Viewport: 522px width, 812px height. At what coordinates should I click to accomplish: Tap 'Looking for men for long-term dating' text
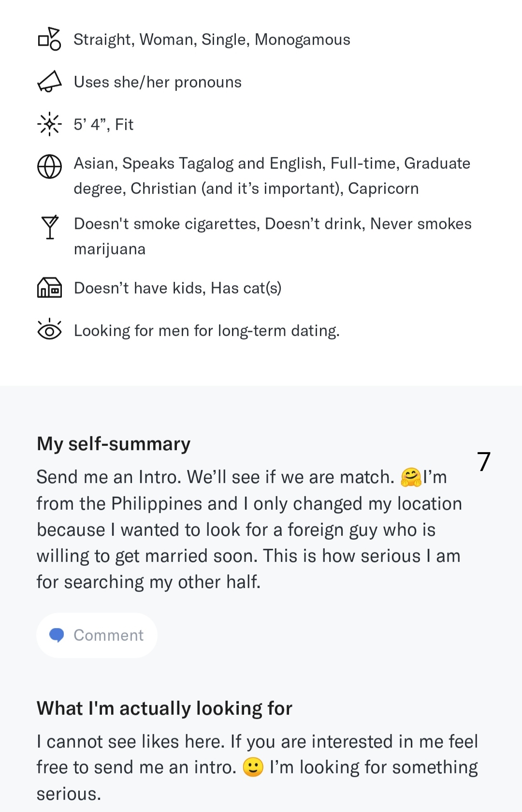(x=207, y=331)
